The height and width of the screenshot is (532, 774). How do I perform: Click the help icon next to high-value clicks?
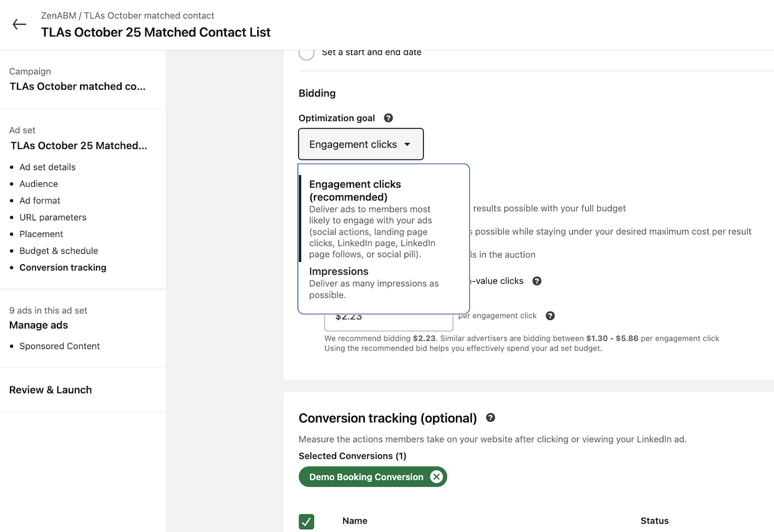(x=536, y=281)
